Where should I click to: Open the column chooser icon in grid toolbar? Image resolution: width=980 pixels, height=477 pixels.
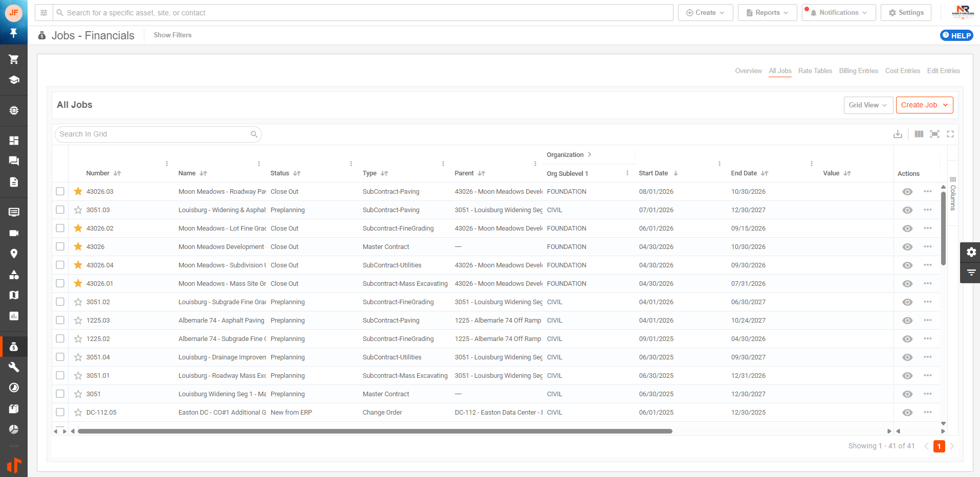pyautogui.click(x=919, y=134)
